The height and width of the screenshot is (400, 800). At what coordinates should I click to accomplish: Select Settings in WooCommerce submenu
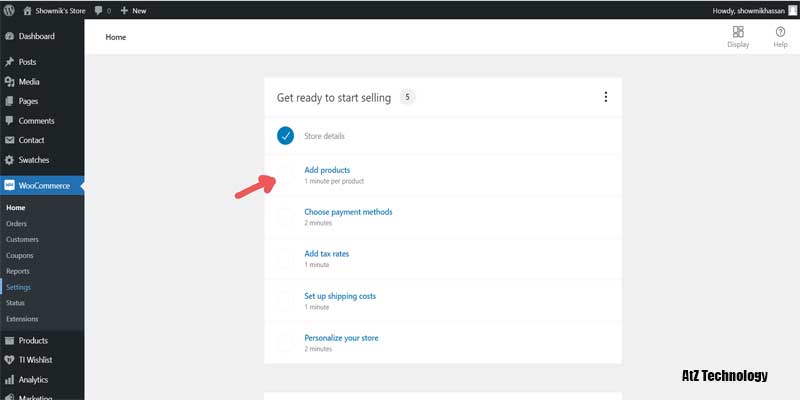coord(18,287)
